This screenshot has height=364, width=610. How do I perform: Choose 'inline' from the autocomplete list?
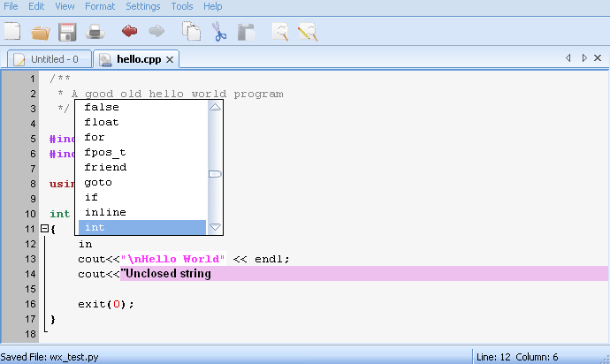[x=142, y=212]
